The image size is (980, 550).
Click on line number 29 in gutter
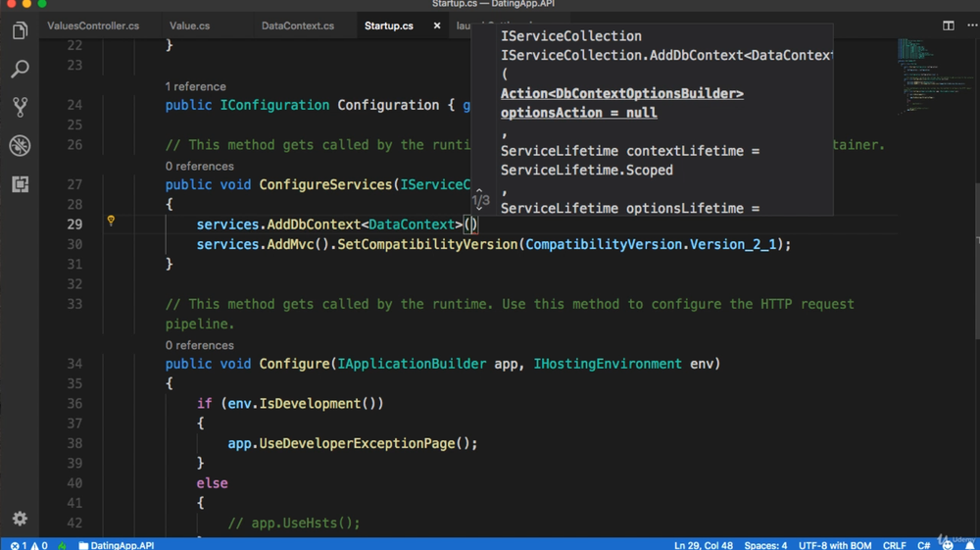click(74, 225)
